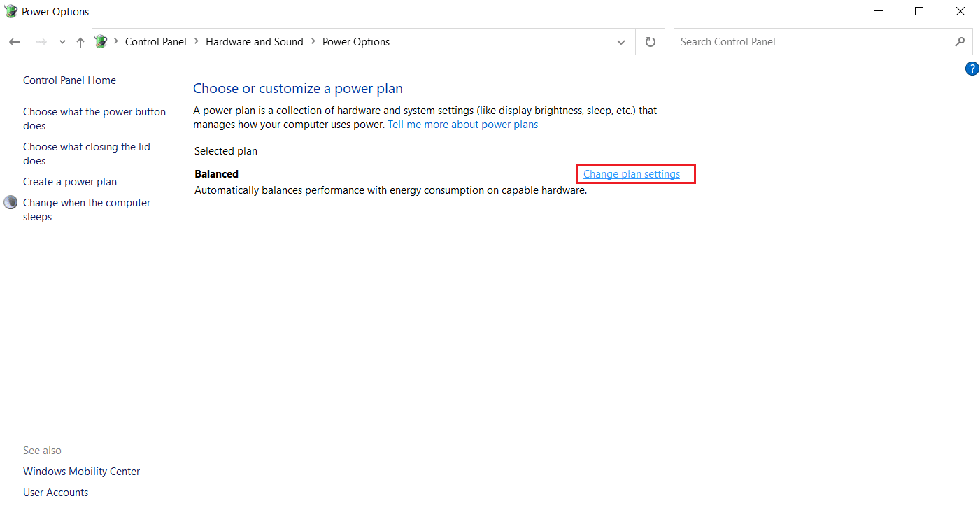Click Change plan settings for Balanced
The height and width of the screenshot is (510, 980).
point(632,174)
